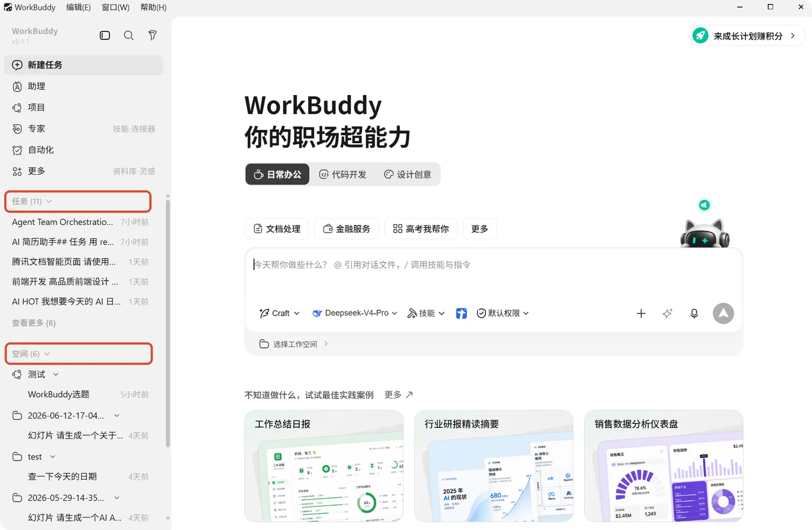Click the 新建任务 button
Viewport: 812px width, 530px height.
tap(84, 65)
